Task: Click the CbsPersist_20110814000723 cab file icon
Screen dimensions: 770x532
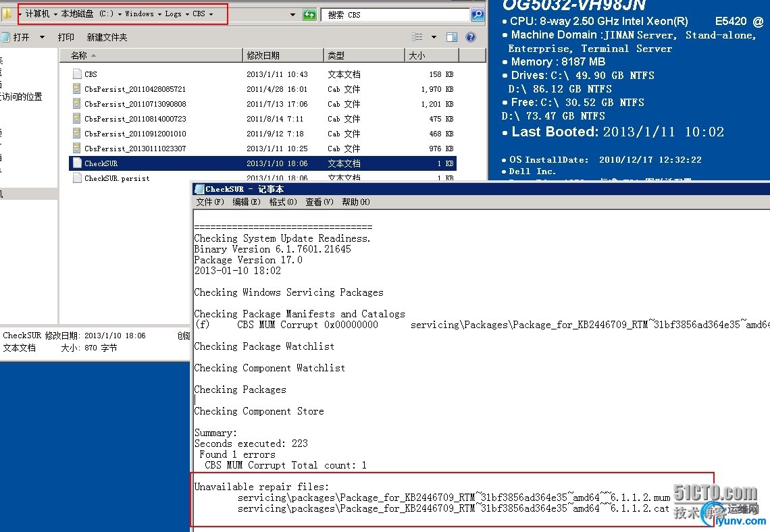Action: pyautogui.click(x=77, y=118)
